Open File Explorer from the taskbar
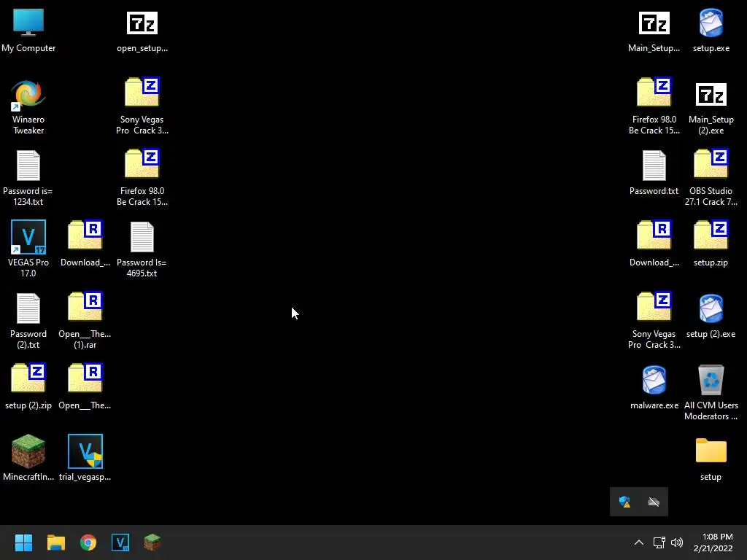Screen dimensions: 747x560 click(x=55, y=542)
